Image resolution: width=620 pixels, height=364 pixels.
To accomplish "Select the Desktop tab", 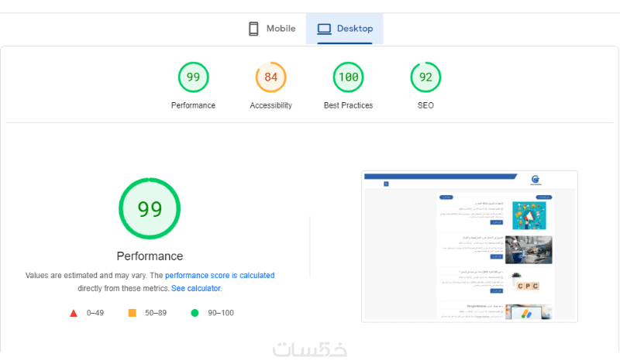I will (344, 29).
